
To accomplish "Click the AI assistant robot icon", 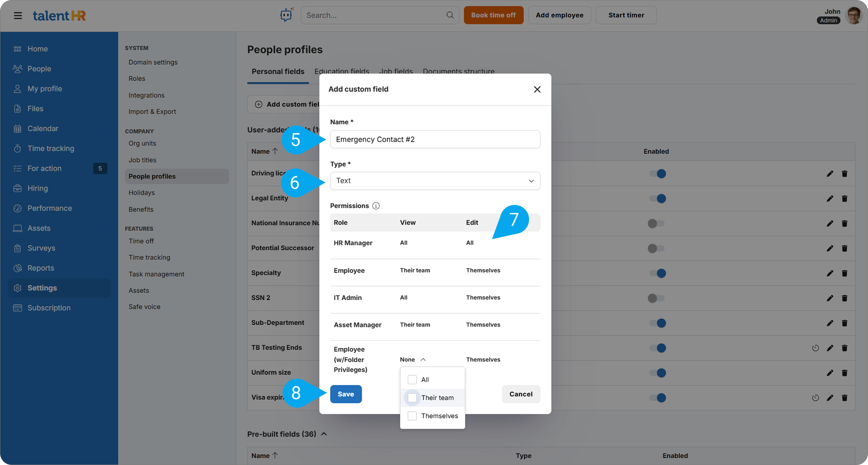I will click(x=286, y=15).
